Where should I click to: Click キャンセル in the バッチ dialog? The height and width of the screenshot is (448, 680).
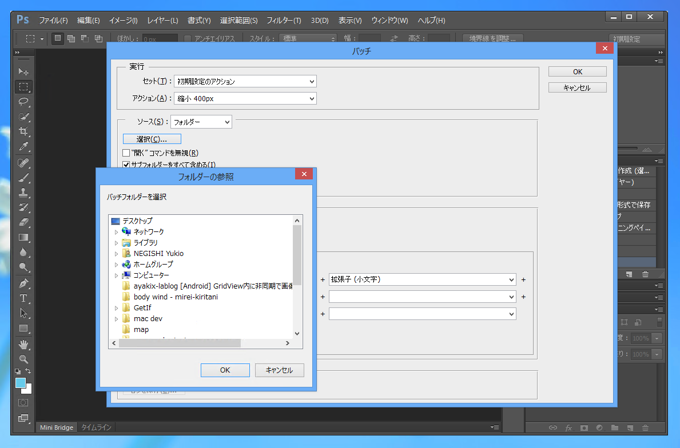[577, 88]
